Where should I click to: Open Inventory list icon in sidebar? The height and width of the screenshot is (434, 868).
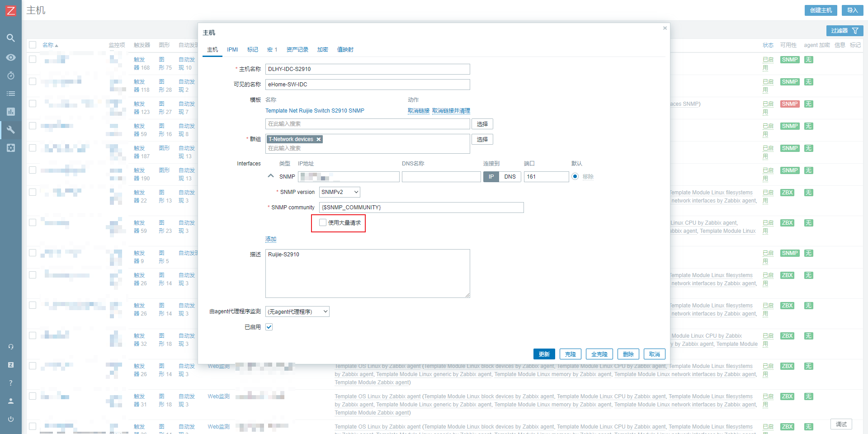tap(11, 94)
